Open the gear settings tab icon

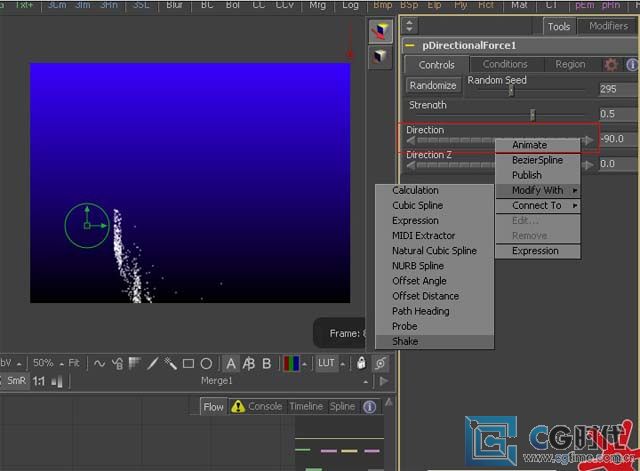611,64
